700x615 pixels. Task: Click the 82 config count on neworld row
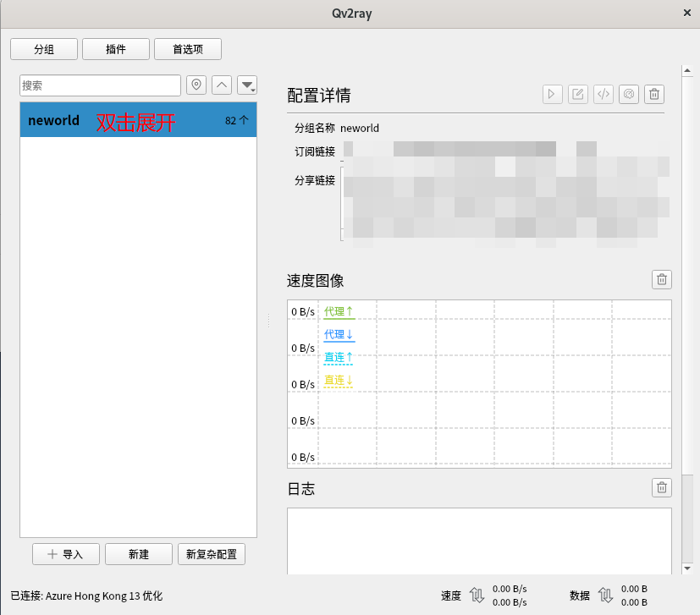(237, 120)
